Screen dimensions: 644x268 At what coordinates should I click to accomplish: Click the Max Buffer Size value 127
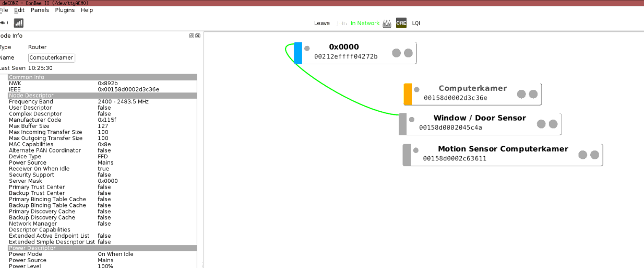[102, 126]
